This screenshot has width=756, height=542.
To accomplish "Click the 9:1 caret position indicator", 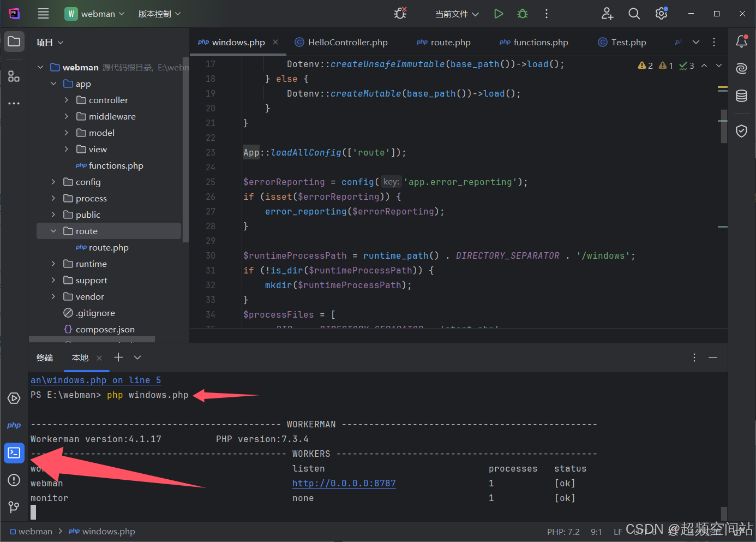I will click(x=596, y=532).
